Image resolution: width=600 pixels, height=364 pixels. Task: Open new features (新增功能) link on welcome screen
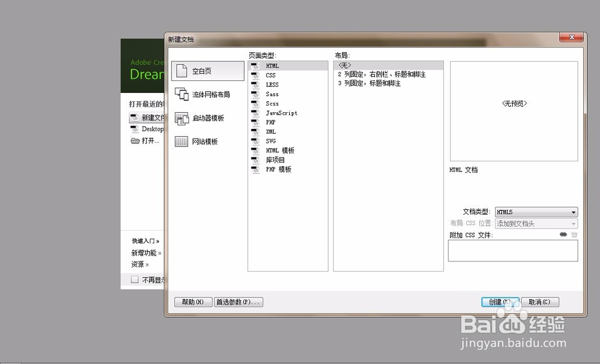pyautogui.click(x=146, y=252)
